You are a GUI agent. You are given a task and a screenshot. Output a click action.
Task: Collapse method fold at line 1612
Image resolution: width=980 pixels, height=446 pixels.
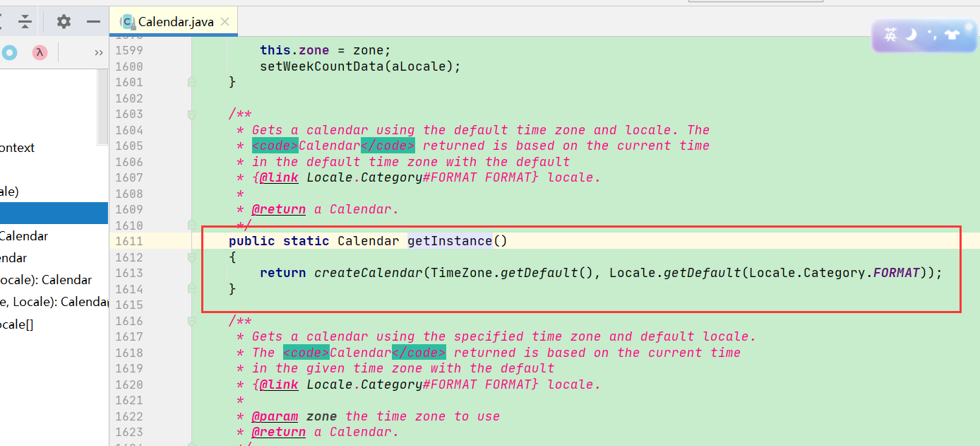(191, 257)
